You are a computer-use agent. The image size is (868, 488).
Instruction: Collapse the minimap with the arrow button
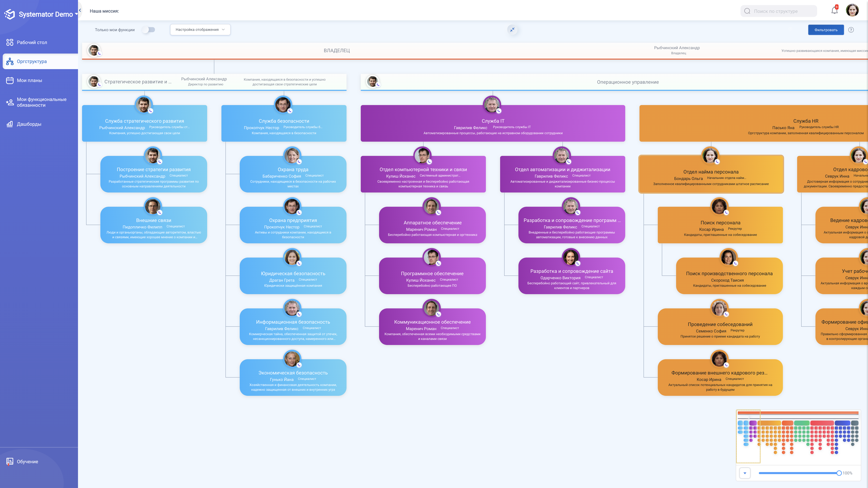point(745,473)
